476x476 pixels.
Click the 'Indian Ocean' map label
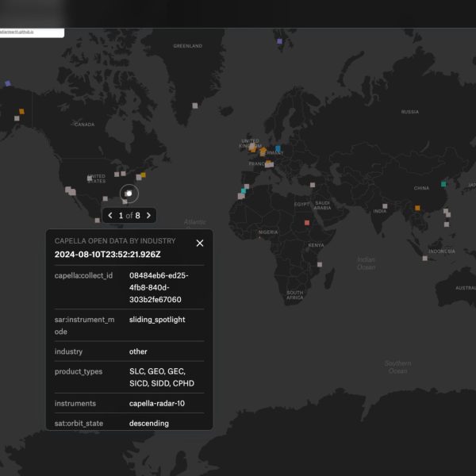366,263
